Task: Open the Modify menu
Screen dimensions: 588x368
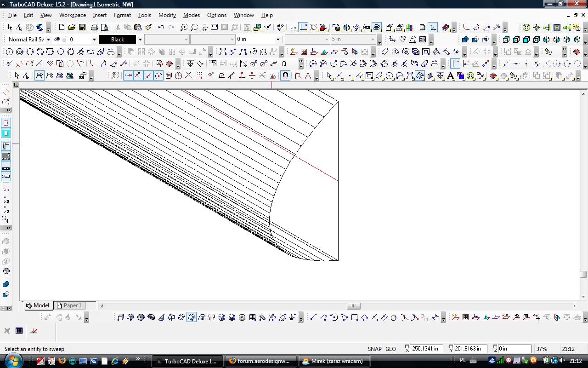Action: tap(167, 15)
